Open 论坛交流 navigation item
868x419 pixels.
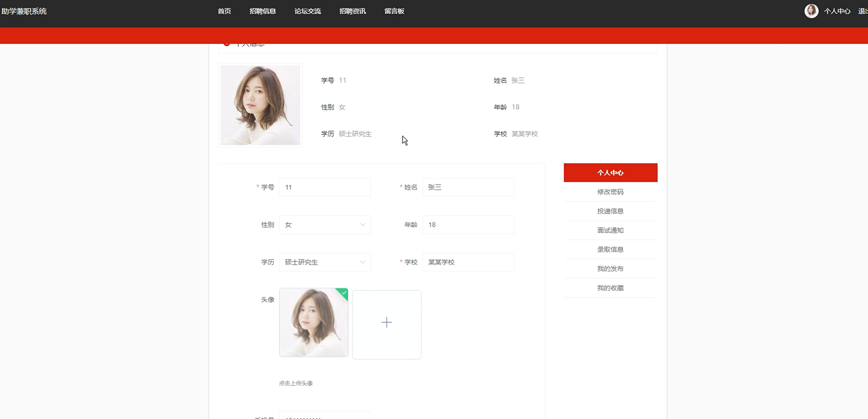pos(308,11)
